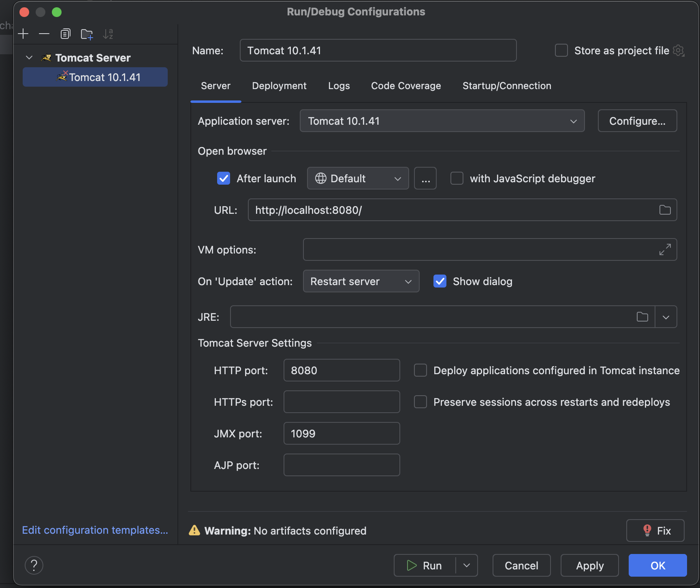
Task: Enable Deploy applications configured in Tomcat instance
Action: pos(420,370)
